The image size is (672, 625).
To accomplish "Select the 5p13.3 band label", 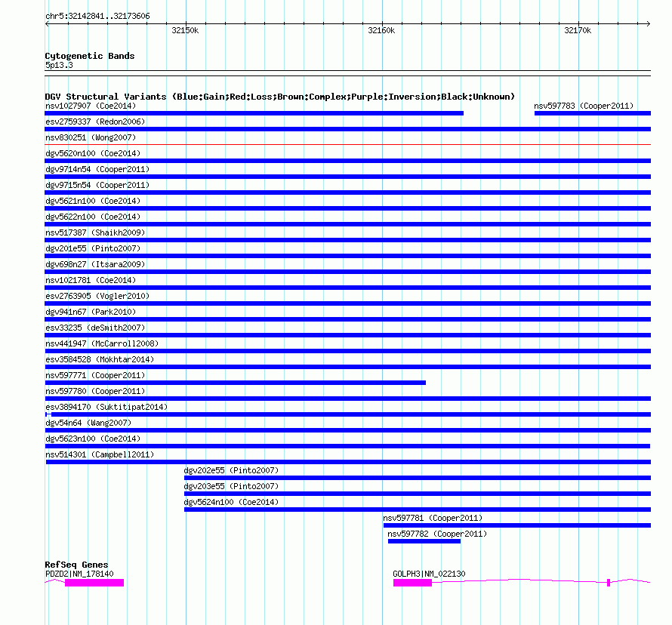I will (59, 66).
